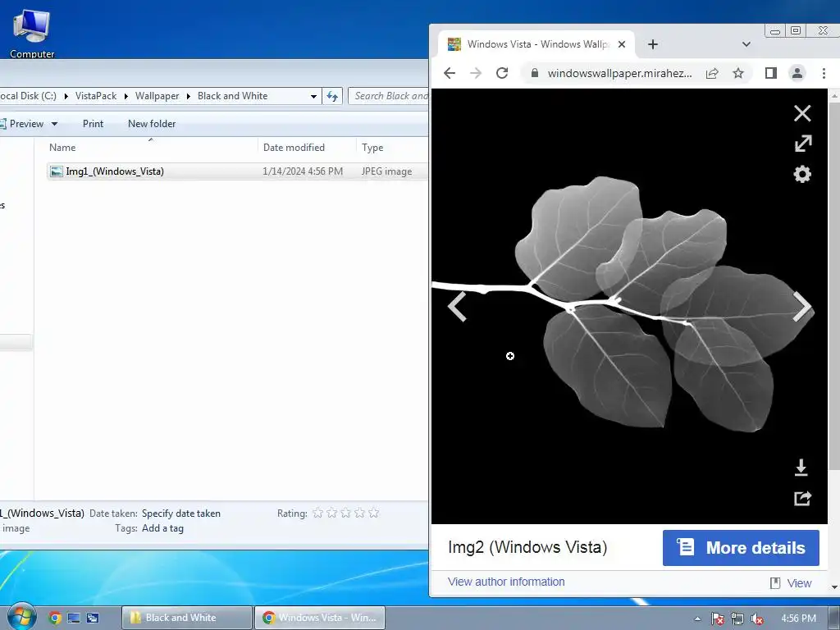Viewport: 840px width, 630px height.
Task: Switch to Windows Vista Chrome taskbar button
Action: pos(320,618)
